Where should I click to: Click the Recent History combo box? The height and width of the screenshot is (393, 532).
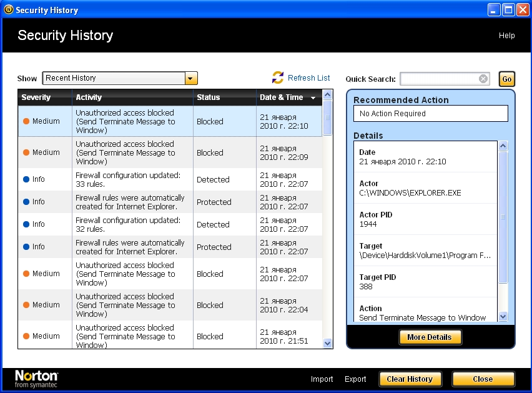coord(120,78)
